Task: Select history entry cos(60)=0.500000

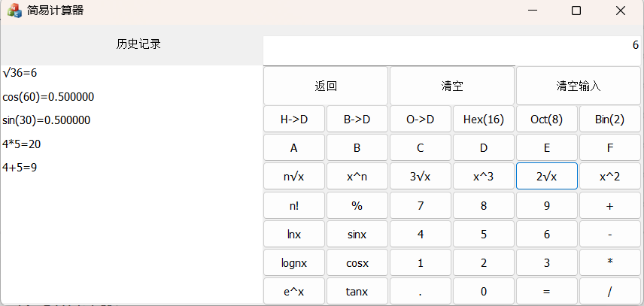Action: point(48,97)
